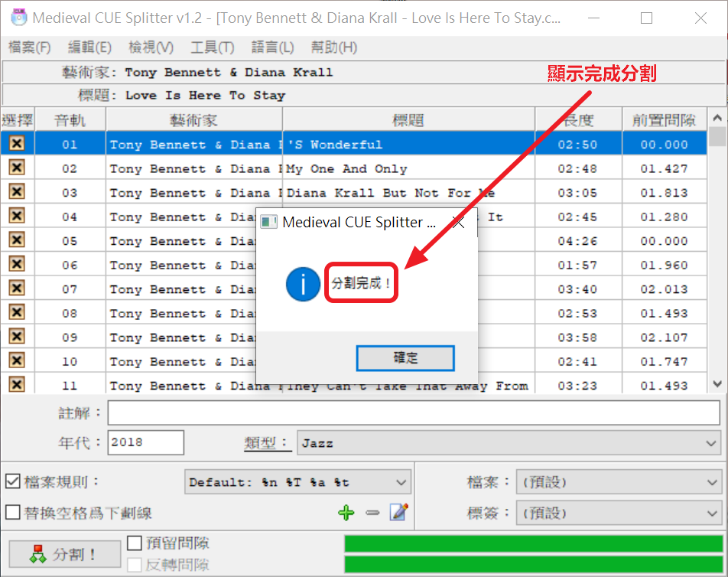Click the pregap value 02.013
This screenshot has height=577, width=728.
tap(664, 289)
